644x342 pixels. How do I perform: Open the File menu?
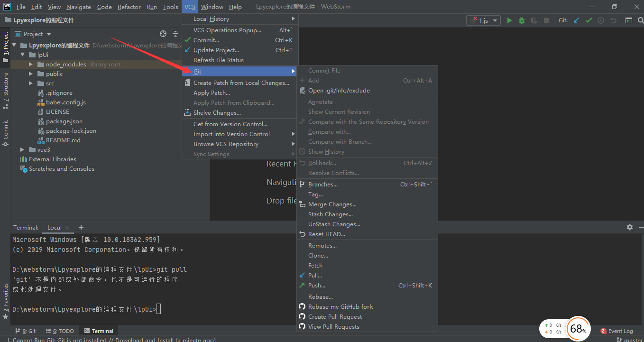click(x=21, y=7)
